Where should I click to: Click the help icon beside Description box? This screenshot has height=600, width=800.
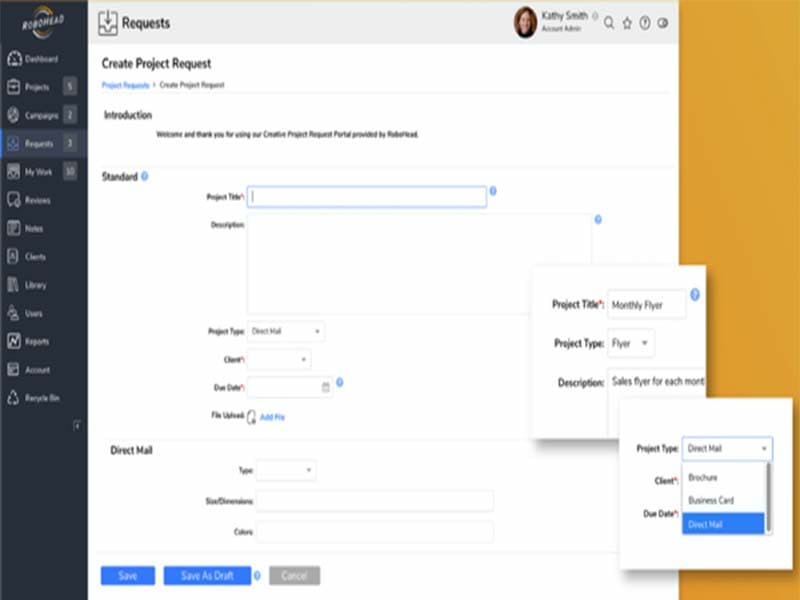pos(598,219)
